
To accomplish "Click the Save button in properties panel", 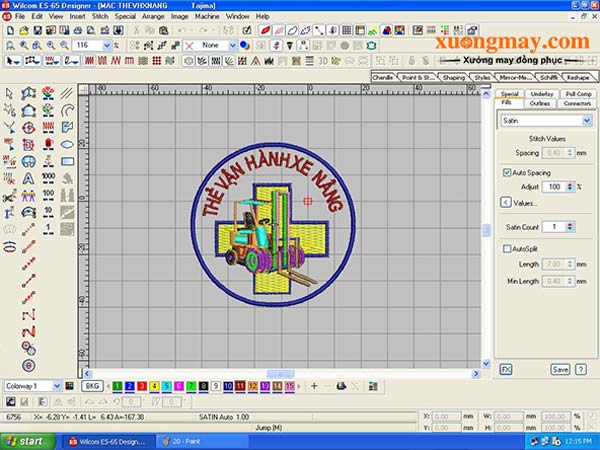I will pos(559,369).
